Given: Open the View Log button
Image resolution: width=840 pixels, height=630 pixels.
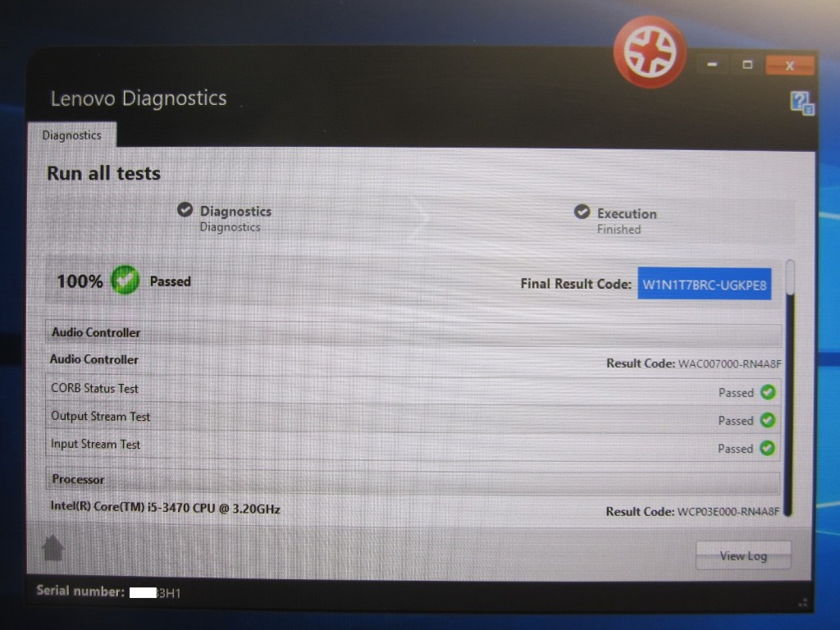Looking at the screenshot, I should coord(743,555).
